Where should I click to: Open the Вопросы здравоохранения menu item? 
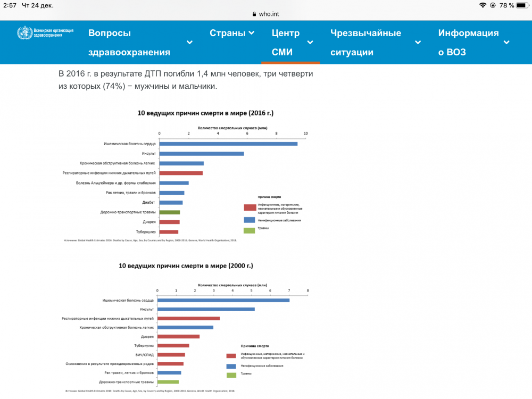pos(129,43)
